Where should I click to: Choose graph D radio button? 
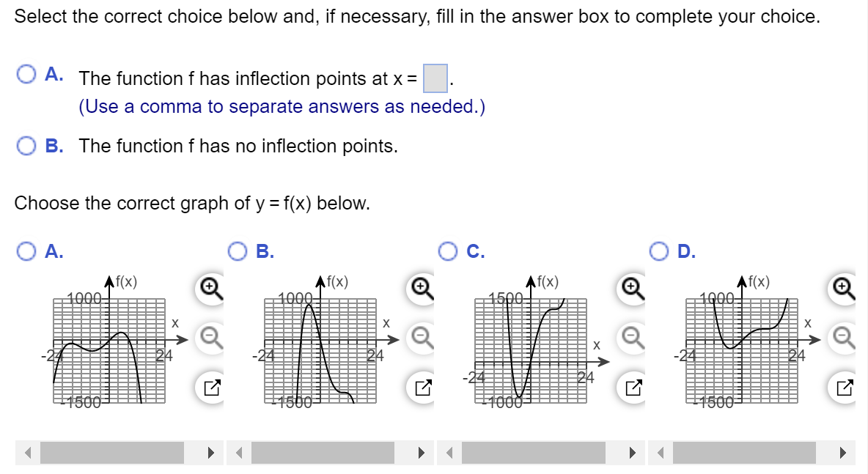659,251
